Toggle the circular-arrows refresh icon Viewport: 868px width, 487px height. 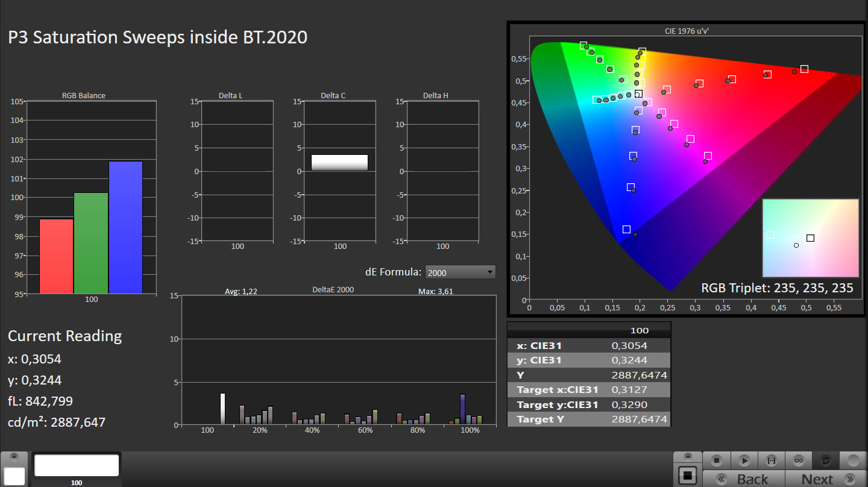826,460
